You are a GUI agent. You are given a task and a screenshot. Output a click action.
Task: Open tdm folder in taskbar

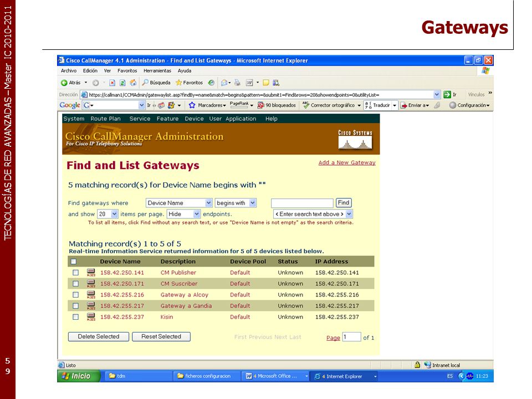click(139, 376)
